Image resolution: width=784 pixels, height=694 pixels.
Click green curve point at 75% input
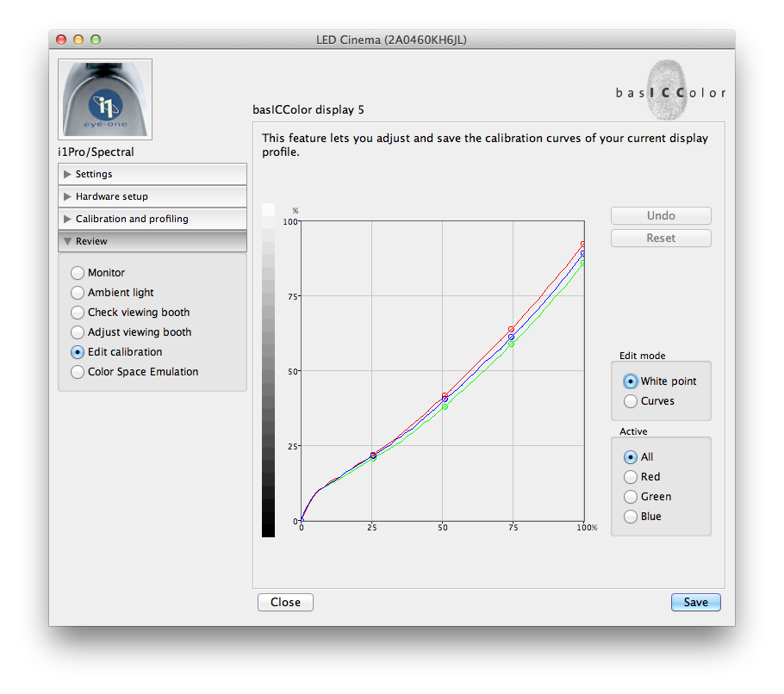511,344
